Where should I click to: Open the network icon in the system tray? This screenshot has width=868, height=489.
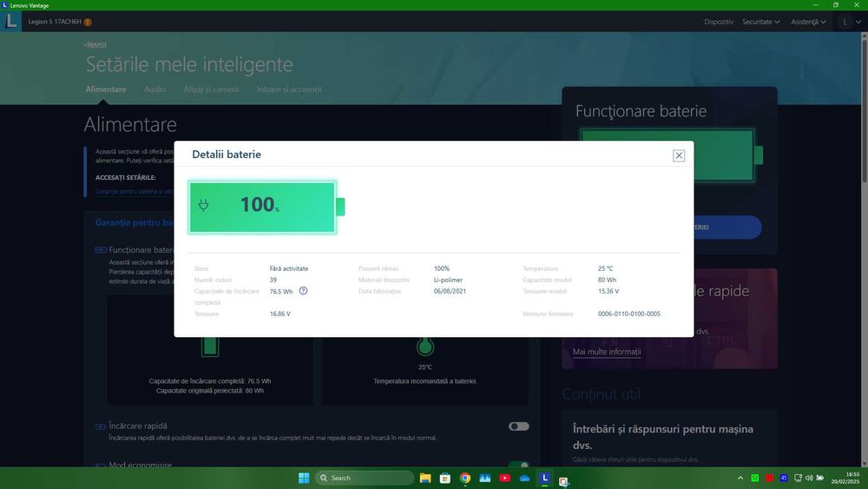point(799,478)
